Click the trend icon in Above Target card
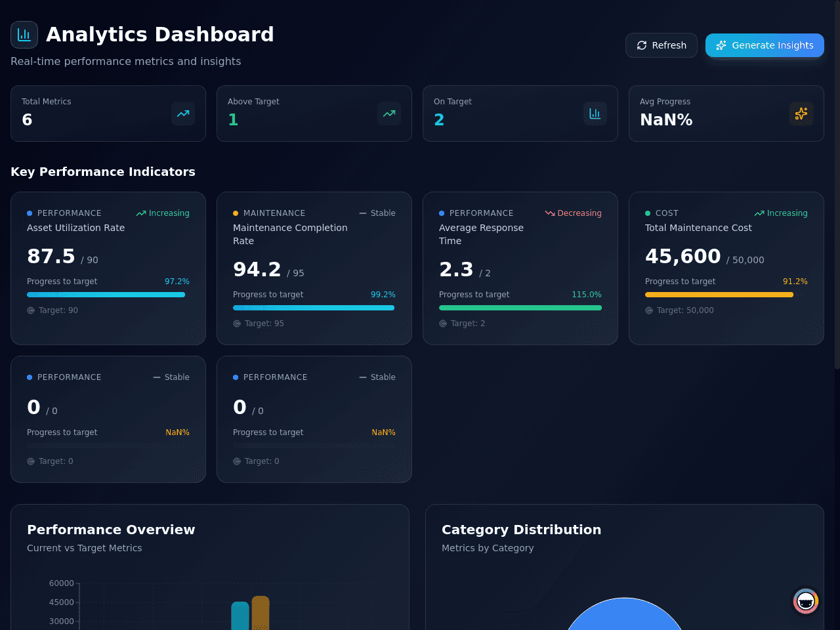 coord(389,114)
